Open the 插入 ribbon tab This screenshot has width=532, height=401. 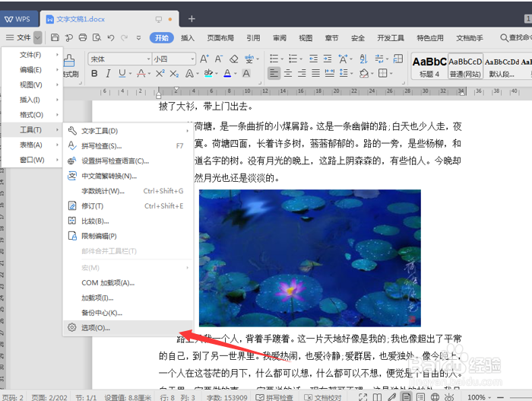point(188,38)
